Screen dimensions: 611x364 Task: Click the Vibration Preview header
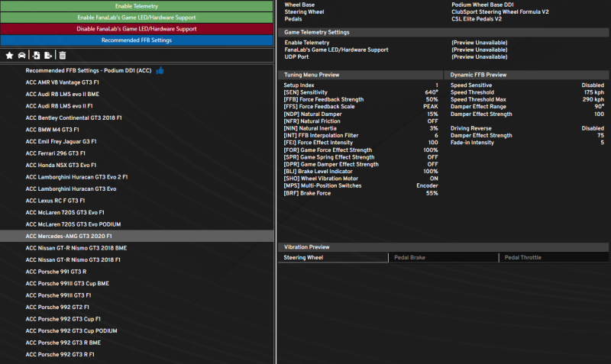444,246
